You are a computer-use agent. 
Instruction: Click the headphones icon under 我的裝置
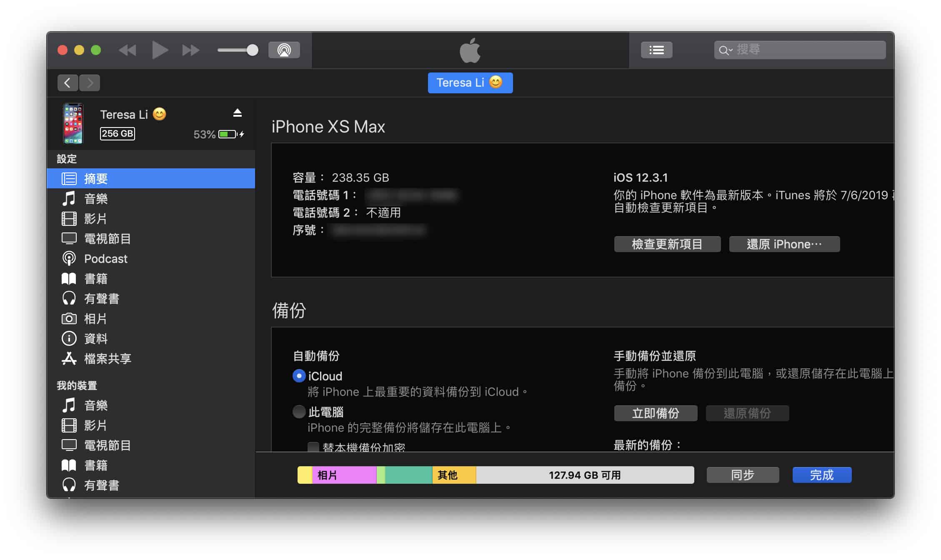coord(69,485)
